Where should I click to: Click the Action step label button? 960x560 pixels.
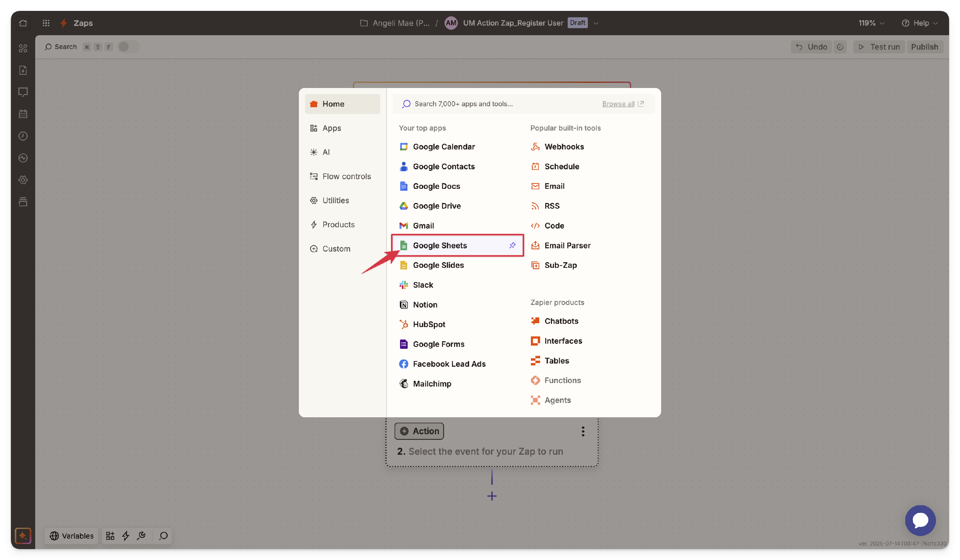pos(419,431)
